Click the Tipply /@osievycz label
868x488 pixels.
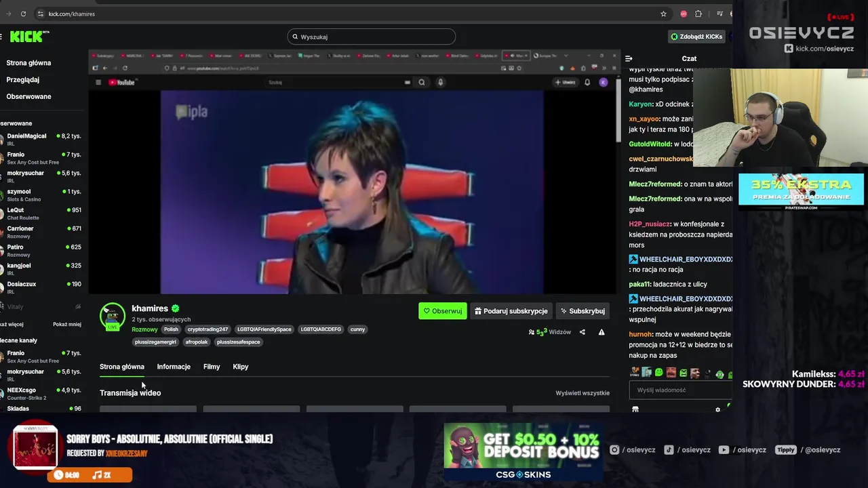(x=808, y=450)
